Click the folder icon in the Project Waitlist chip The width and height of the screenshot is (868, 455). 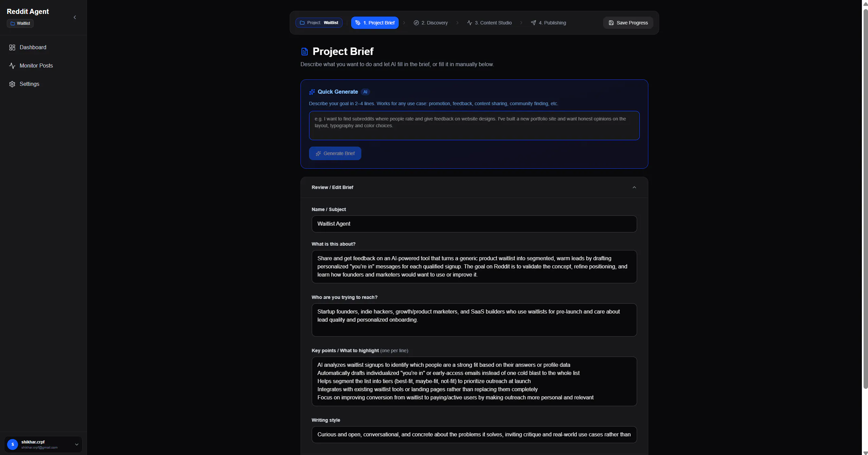point(302,23)
